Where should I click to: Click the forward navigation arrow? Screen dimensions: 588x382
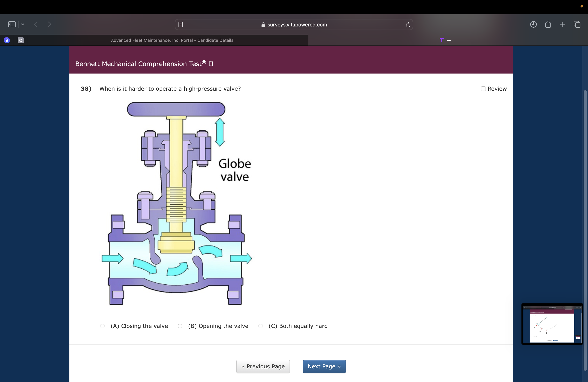pyautogui.click(x=49, y=24)
